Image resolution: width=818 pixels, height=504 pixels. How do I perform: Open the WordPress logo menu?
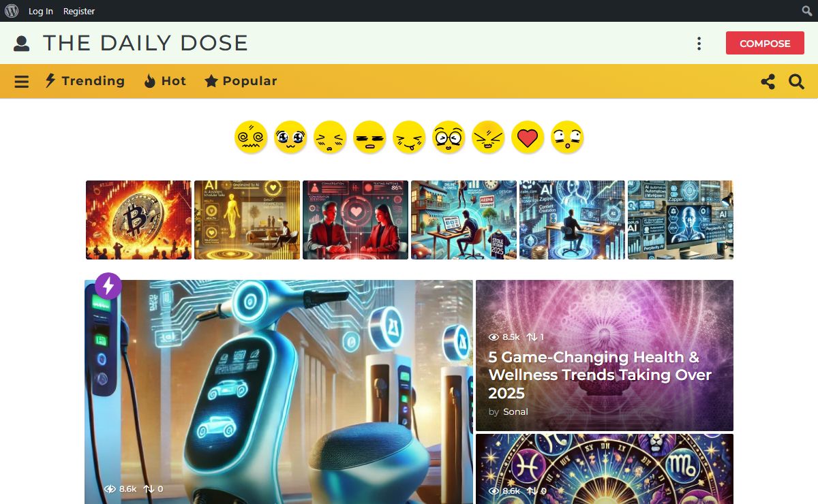click(x=12, y=11)
